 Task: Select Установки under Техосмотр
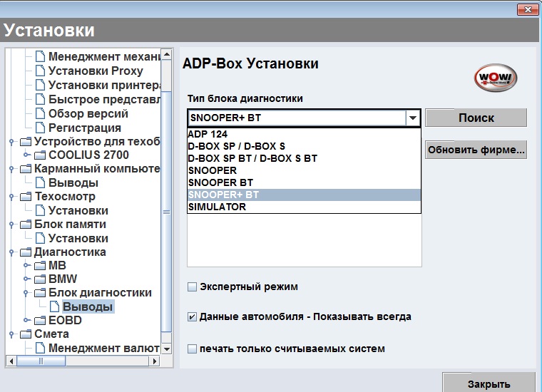[78, 210]
